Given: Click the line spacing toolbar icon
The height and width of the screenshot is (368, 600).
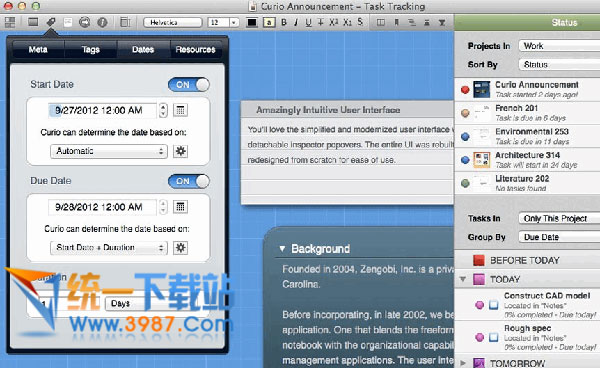Looking at the screenshot, I should (427, 23).
